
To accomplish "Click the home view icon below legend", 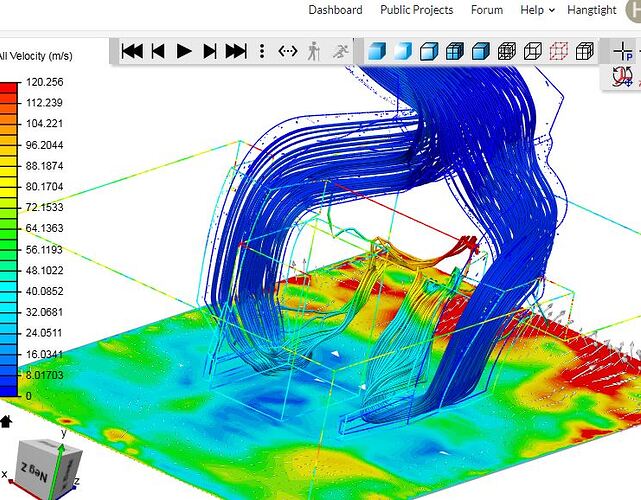I will coord(6,421).
